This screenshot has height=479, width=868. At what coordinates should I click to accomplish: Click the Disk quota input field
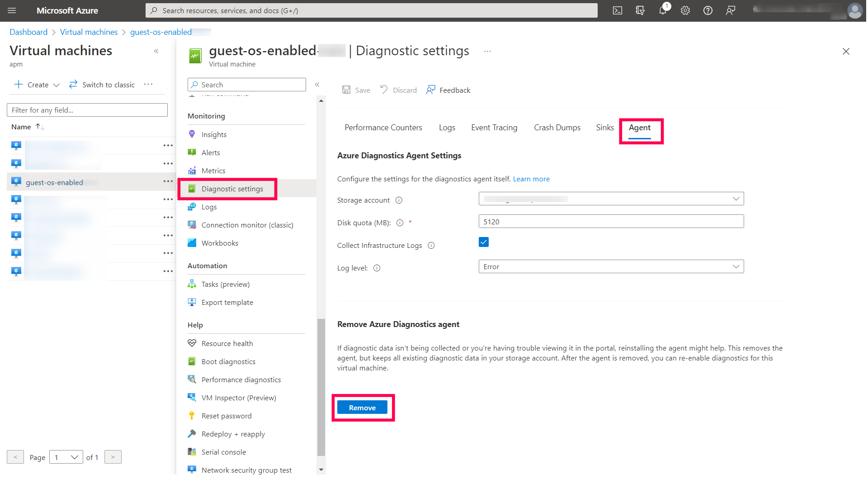(x=611, y=221)
